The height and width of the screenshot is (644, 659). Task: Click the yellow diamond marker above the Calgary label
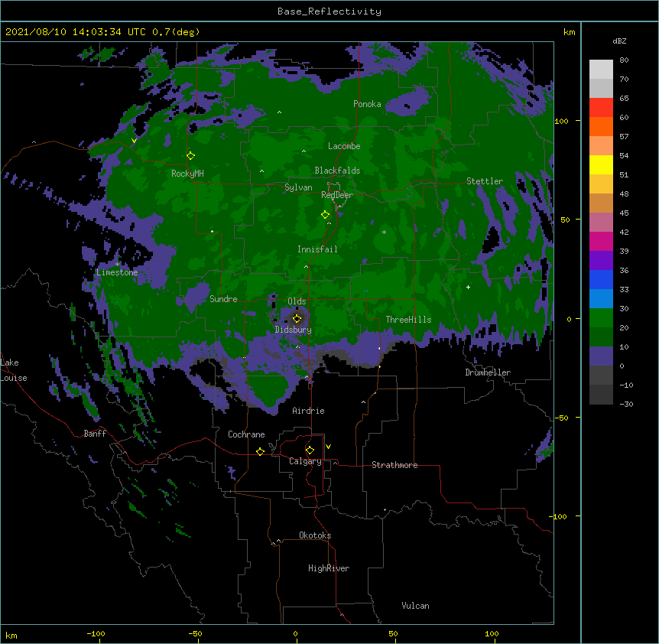point(310,450)
